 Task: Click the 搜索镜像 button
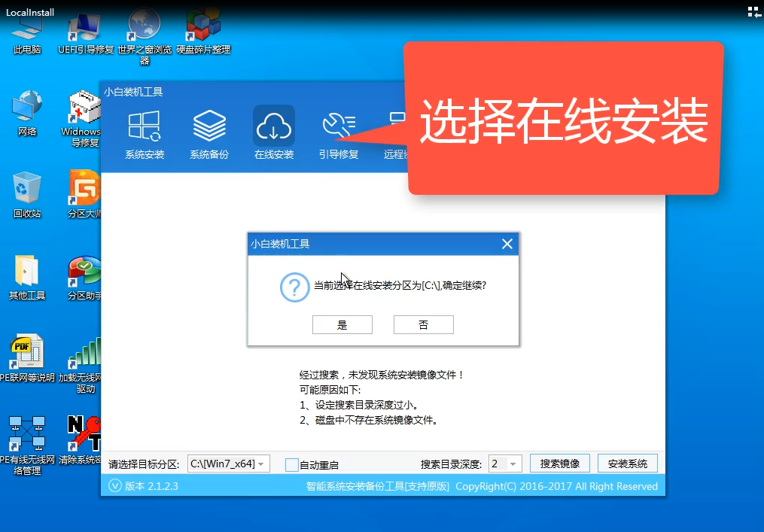pyautogui.click(x=559, y=463)
